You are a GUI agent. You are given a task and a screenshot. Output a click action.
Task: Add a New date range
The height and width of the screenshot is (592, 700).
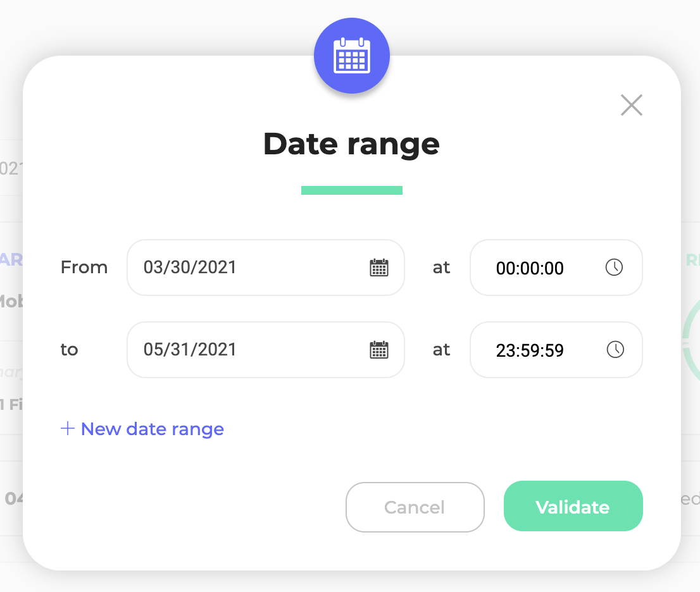coord(142,429)
